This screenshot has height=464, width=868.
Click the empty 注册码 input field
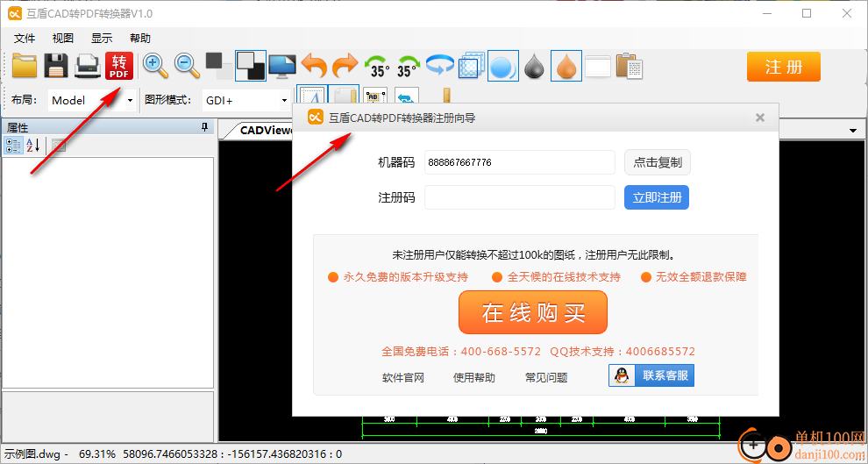tap(520, 197)
